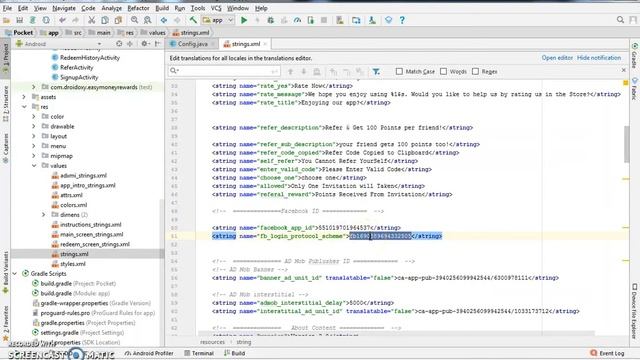The height and width of the screenshot is (360, 640).
Task: Open the Terminal tool window
Action: pyautogui.click(x=199, y=353)
